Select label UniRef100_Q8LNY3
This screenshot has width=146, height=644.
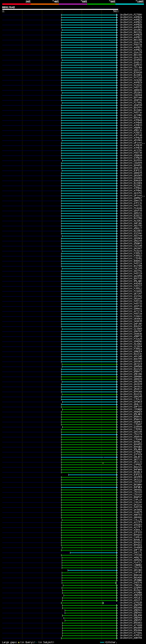131,457
